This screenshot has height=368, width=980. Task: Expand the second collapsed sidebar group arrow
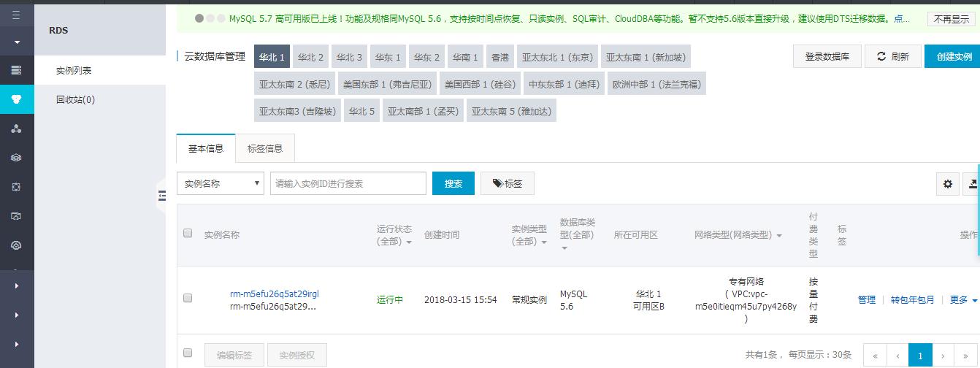pos(17,315)
